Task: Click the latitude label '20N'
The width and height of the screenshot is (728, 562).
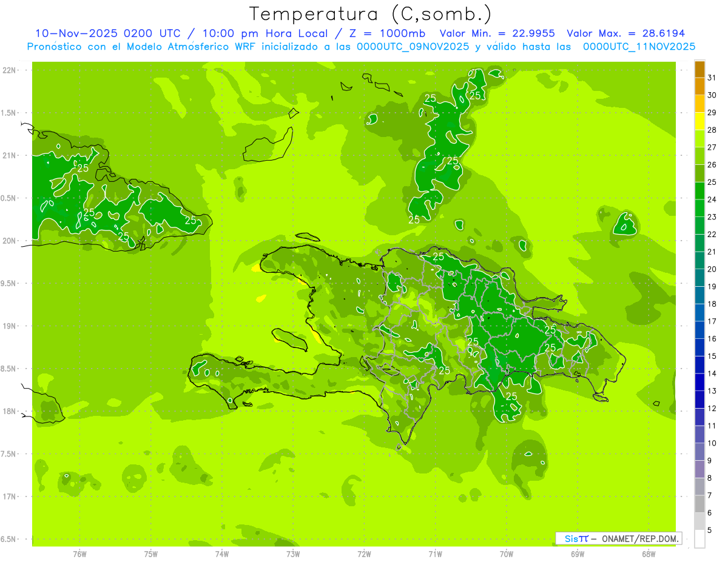Action: pos(10,241)
